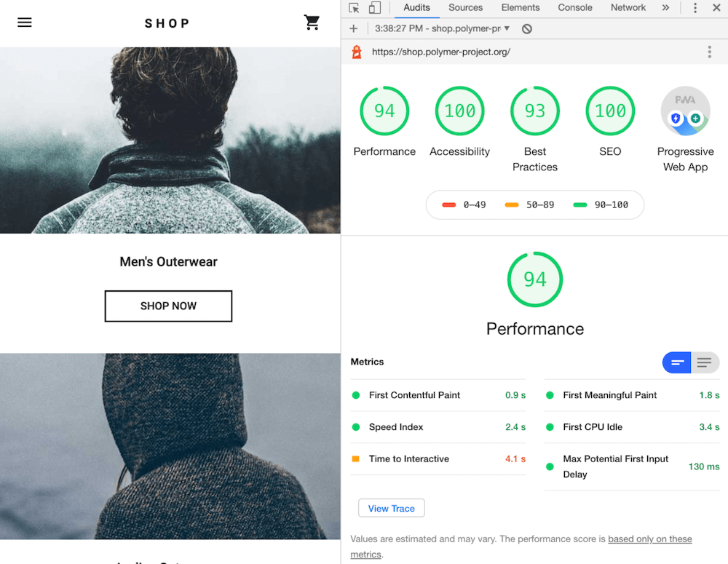
Task: Click the shop.polymer-project.org URL text
Action: click(x=440, y=52)
